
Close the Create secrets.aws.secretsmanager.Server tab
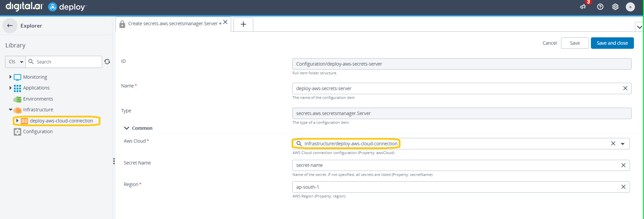pyautogui.click(x=225, y=22)
